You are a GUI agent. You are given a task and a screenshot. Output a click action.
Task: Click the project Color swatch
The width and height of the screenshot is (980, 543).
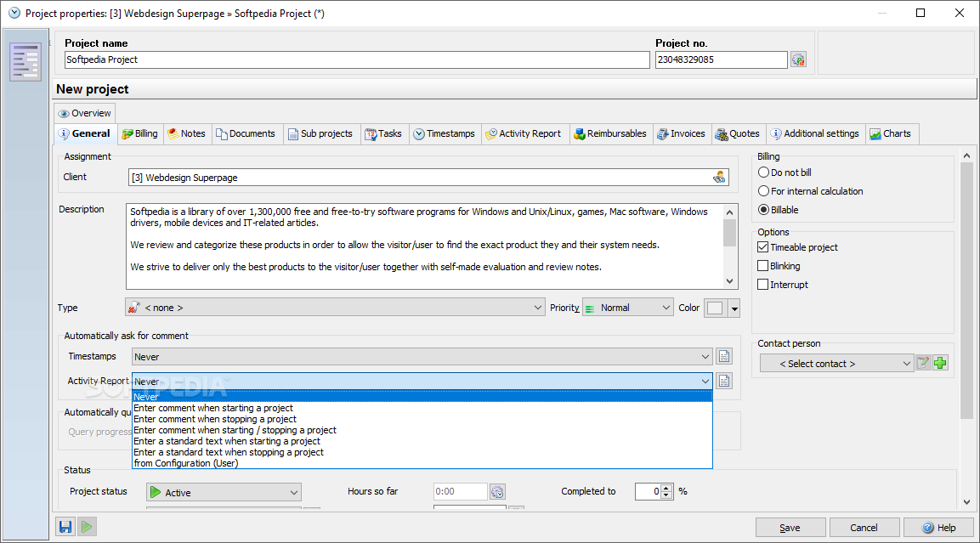coord(716,308)
